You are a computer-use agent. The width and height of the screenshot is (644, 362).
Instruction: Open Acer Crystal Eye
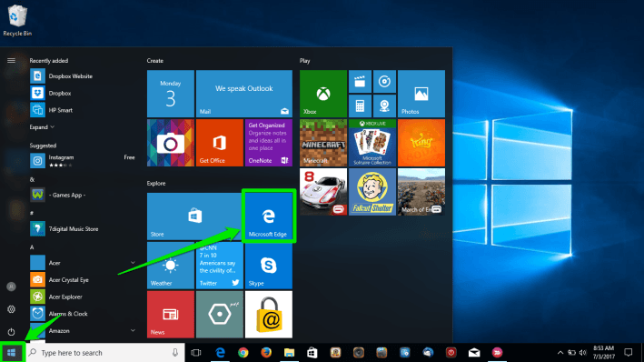pos(82,280)
